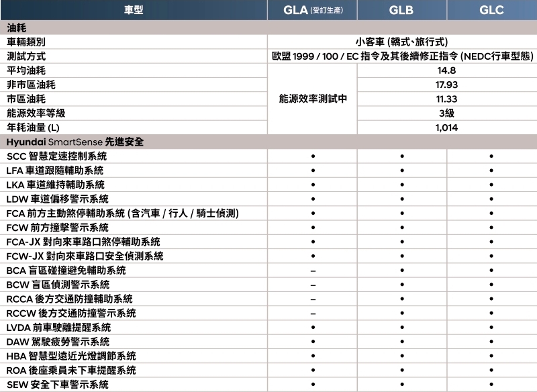Click the GLA dash in the BCW row
The height and width of the screenshot is (392, 537).
coord(313,285)
